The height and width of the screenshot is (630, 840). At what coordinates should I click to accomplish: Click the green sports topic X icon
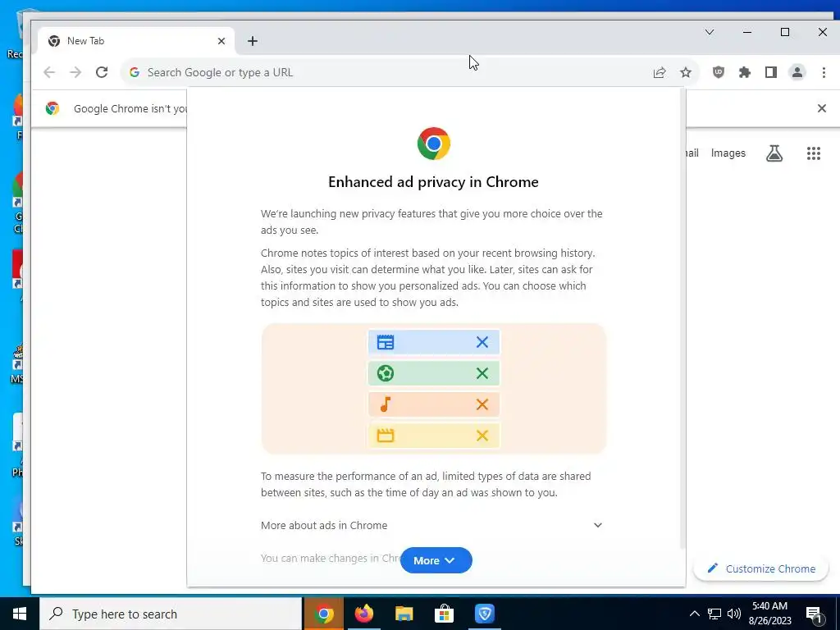click(482, 373)
